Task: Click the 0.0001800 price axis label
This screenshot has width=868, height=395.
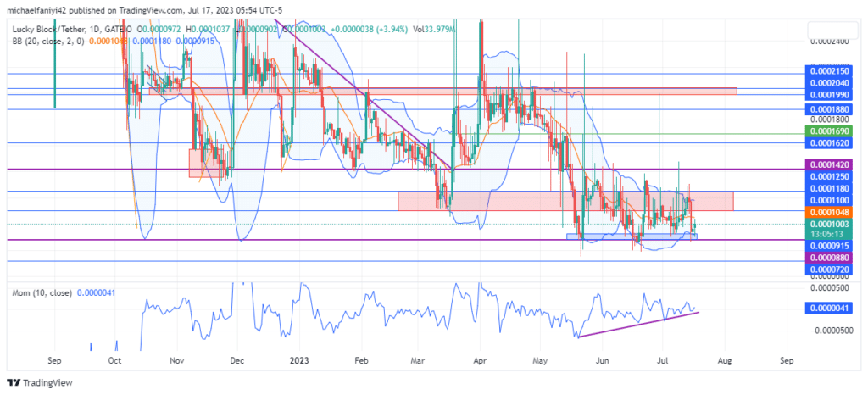Action: (831, 119)
